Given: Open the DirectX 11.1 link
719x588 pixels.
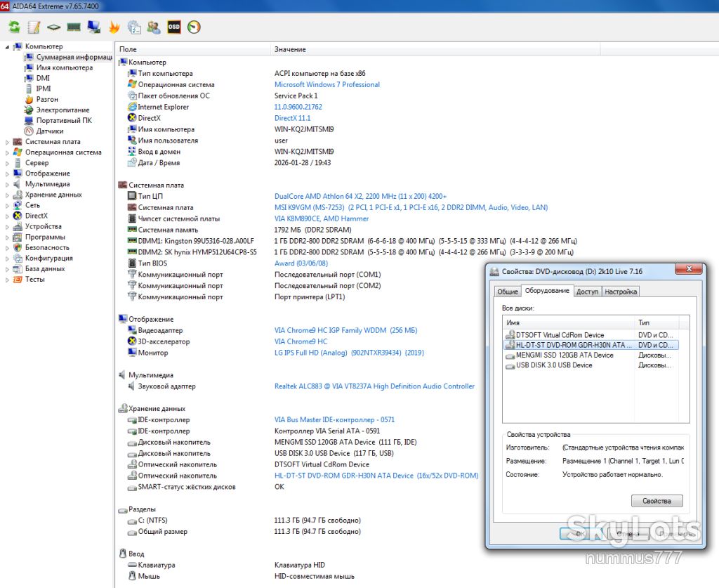Looking at the screenshot, I should pyautogui.click(x=293, y=118).
